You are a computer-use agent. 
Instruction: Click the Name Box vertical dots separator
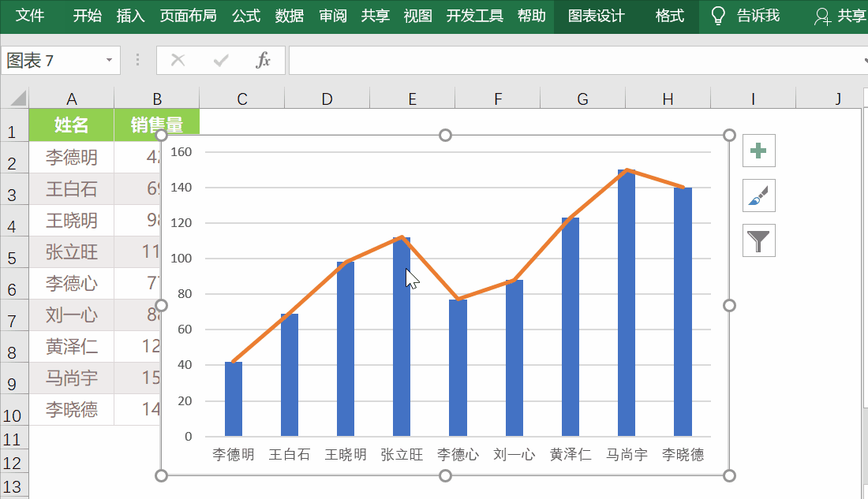(137, 60)
